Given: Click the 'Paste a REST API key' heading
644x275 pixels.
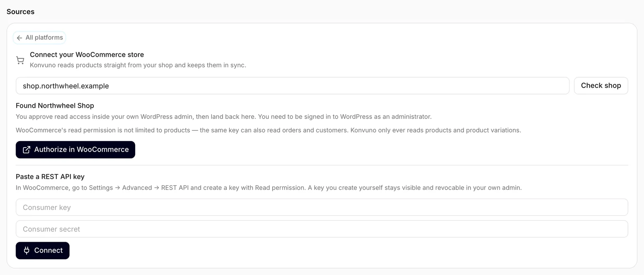Looking at the screenshot, I should [50, 177].
